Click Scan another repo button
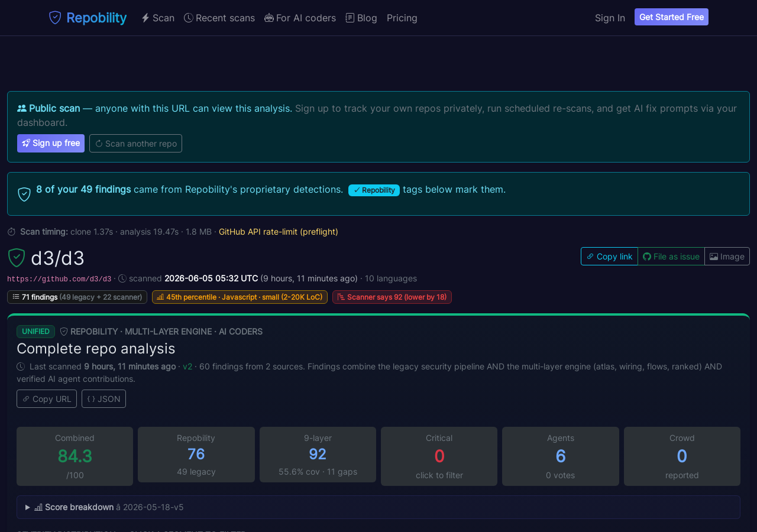 135,143
